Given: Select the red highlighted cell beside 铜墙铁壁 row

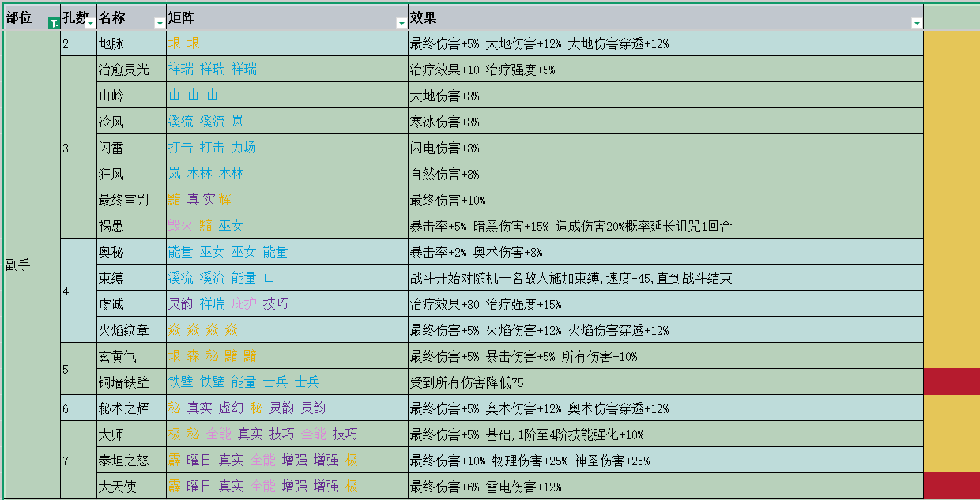Looking at the screenshot, I should [952, 382].
